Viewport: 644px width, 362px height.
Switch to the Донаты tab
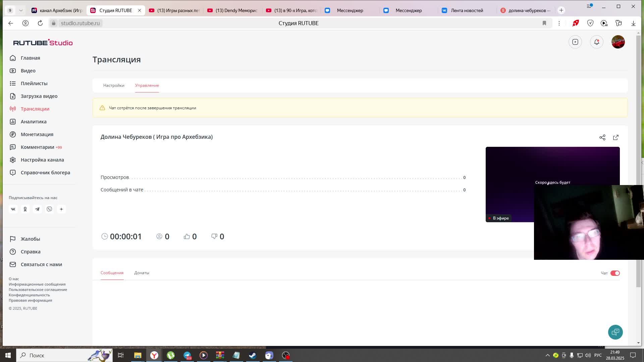[142, 273]
